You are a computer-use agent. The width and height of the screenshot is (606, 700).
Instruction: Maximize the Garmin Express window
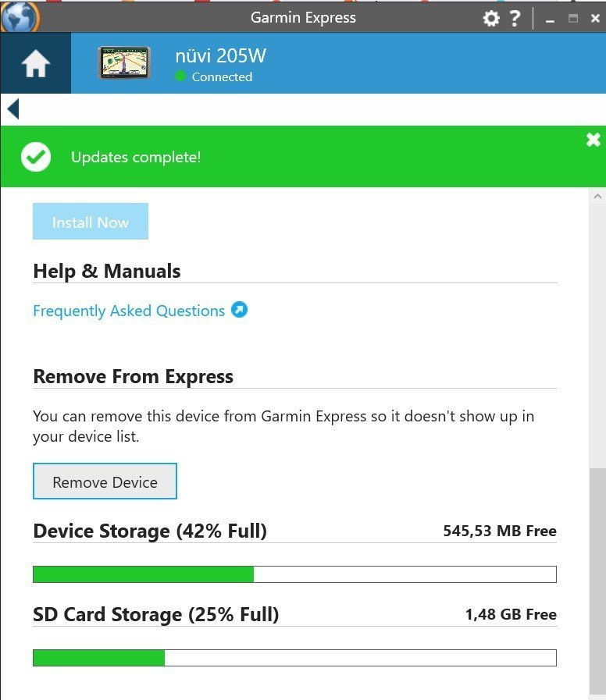[573, 18]
